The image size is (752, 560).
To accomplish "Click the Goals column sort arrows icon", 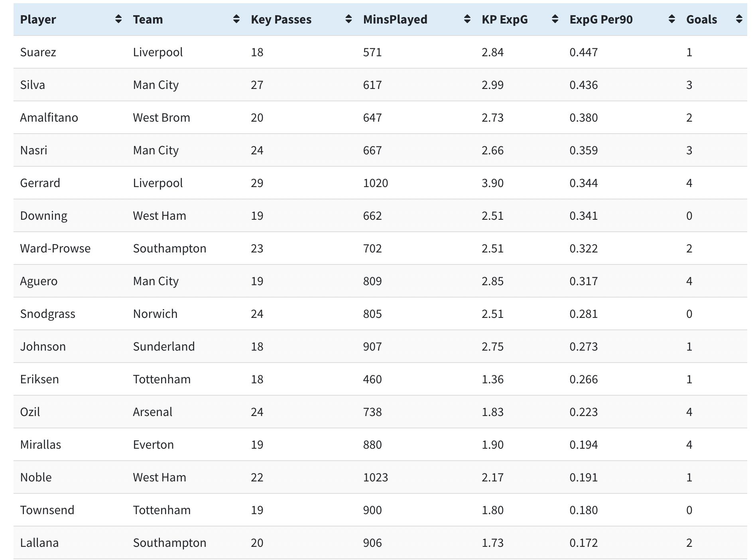I will (739, 19).
